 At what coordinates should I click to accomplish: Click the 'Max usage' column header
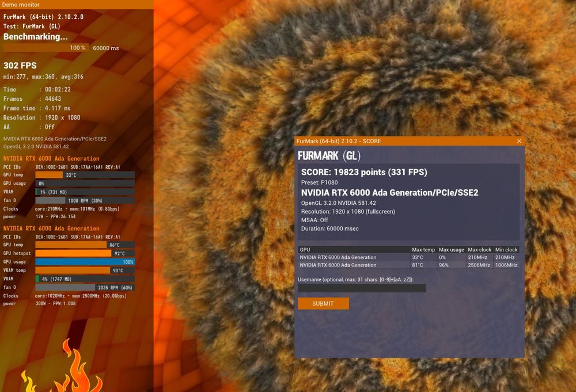(x=452, y=250)
